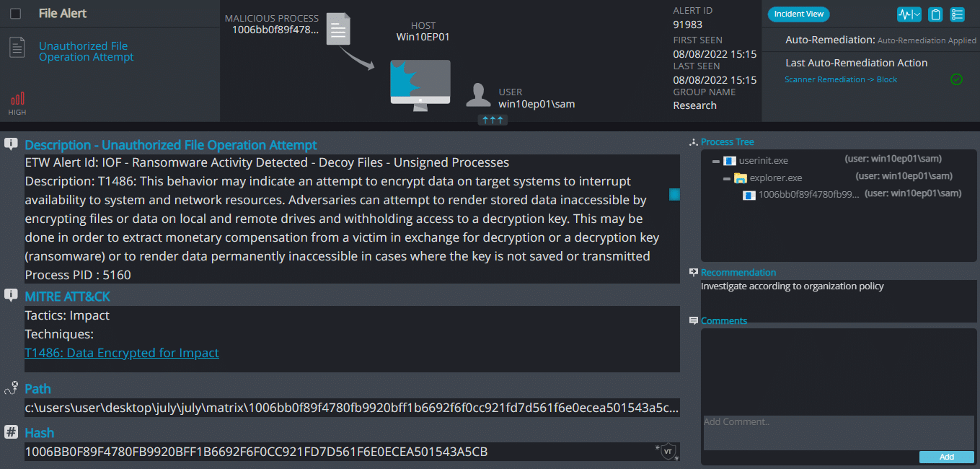Select the user avatar icon
The width and height of the screenshot is (980, 469).
479,95
